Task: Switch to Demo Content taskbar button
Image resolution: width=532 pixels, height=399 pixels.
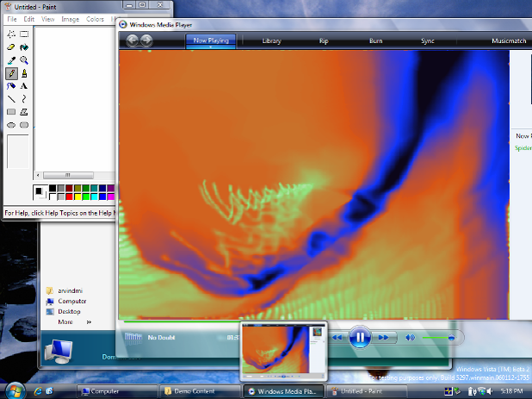Action: (x=200, y=391)
